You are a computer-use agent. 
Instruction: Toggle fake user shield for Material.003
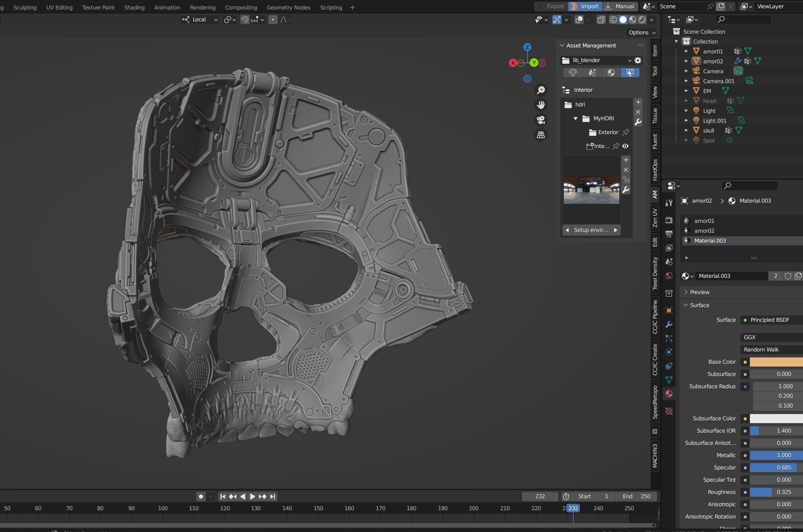[x=788, y=276]
